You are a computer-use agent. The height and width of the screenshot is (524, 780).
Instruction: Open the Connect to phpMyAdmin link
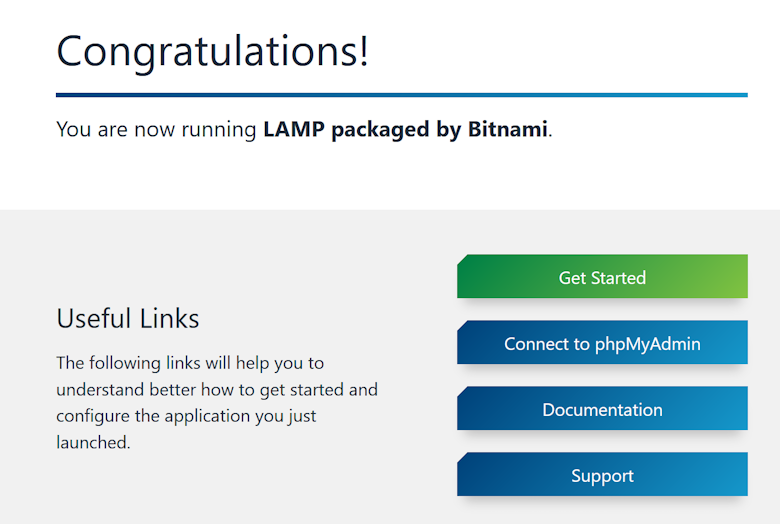coord(602,343)
